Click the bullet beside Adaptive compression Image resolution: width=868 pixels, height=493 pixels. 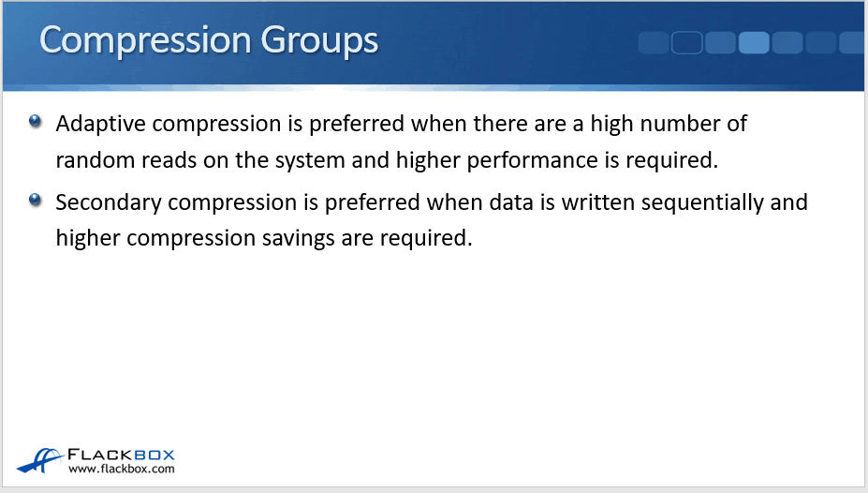(36, 122)
